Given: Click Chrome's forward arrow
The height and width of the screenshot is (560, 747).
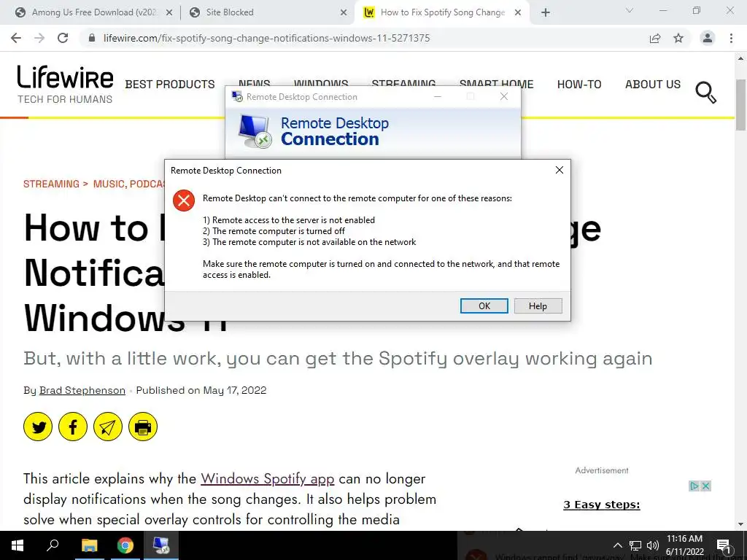Looking at the screenshot, I should (39, 38).
